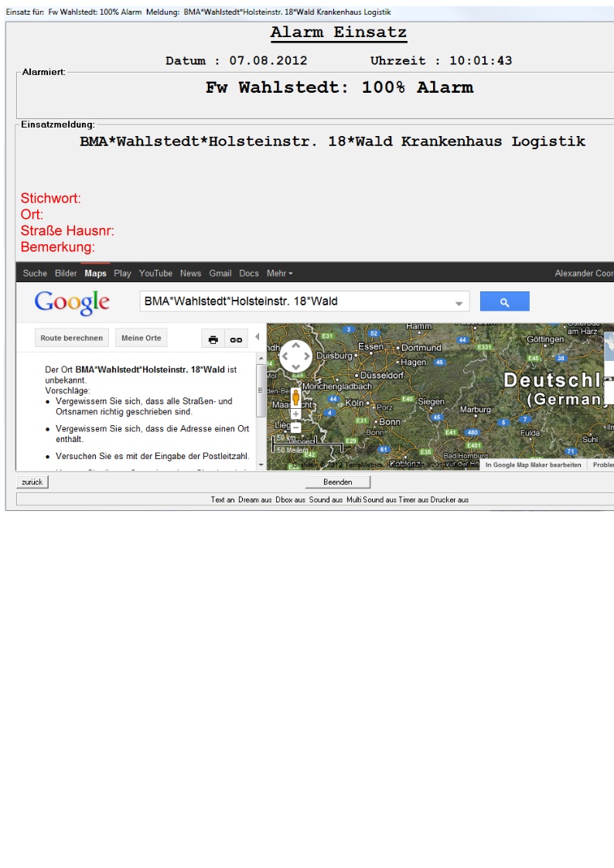Click the link (chain) icon in Maps
The width and height of the screenshot is (614, 868).
(x=235, y=339)
